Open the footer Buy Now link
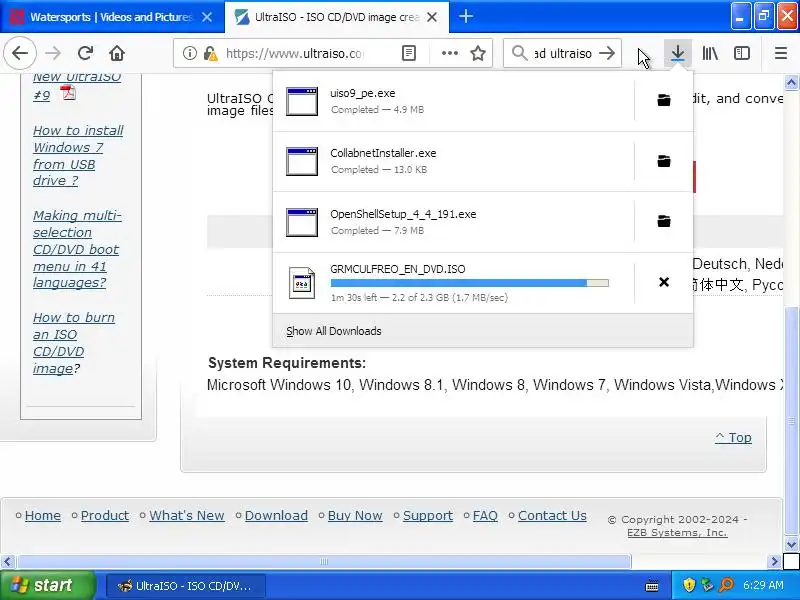The height and width of the screenshot is (600, 800). point(355,516)
